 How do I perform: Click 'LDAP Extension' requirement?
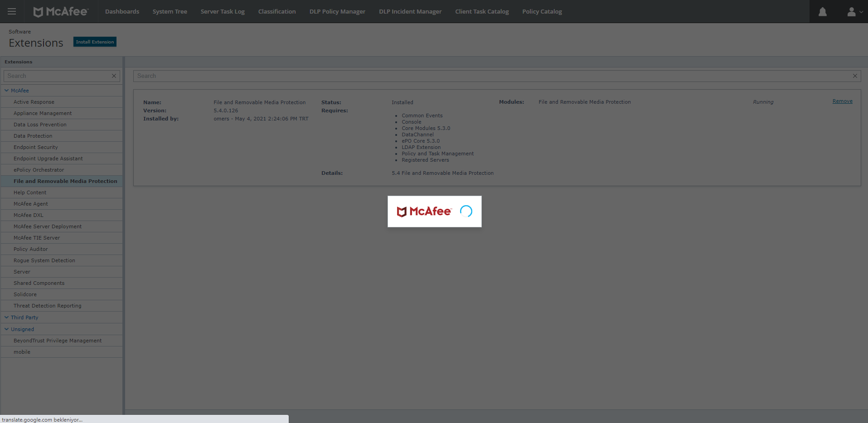(421, 147)
